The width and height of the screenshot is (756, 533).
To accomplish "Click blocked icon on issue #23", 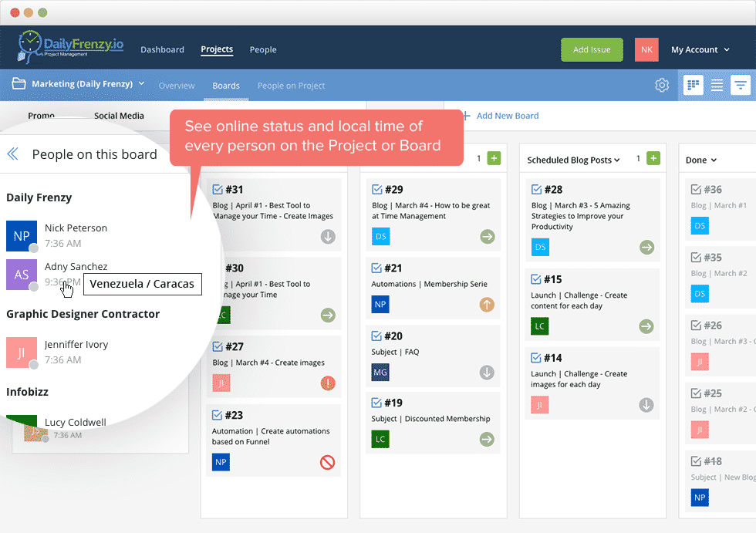I will click(327, 462).
